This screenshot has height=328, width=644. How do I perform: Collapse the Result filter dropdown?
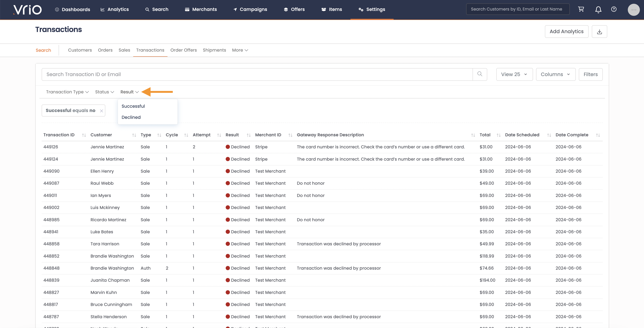click(129, 92)
